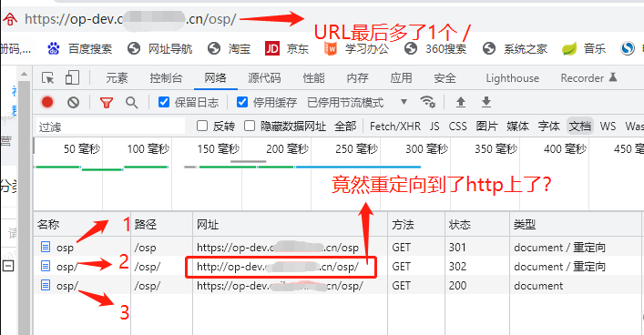The width and height of the screenshot is (644, 335).
Task: Sort by the 类型 column header
Action: 575,224
